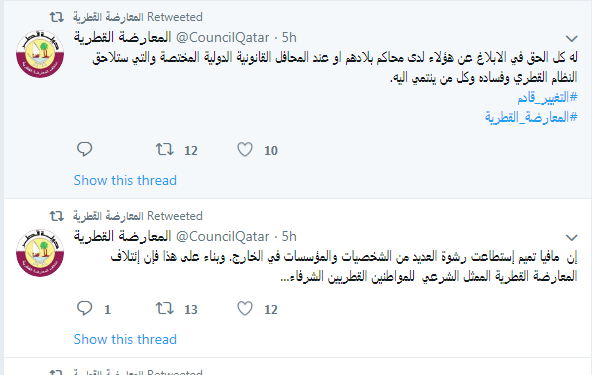Open the second tweet's chevron options menu
This screenshot has width=592, height=375.
click(572, 237)
